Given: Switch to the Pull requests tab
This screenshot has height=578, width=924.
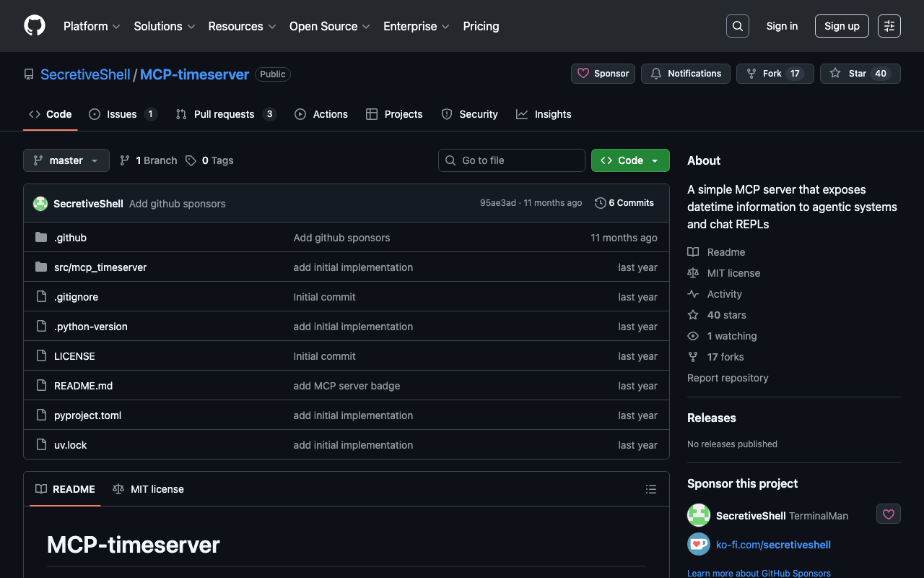Looking at the screenshot, I should [x=224, y=114].
